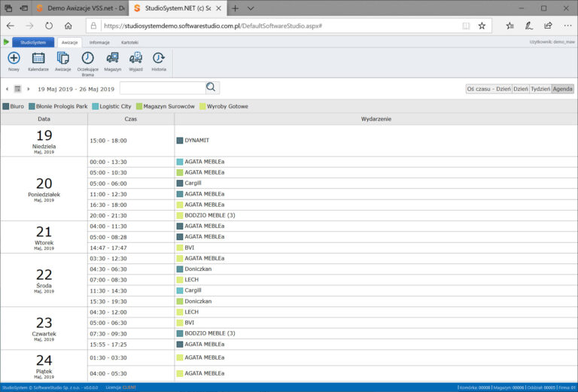Select the Oś czasu - Dzień view
The width and height of the screenshot is (578, 392).
[488, 89]
